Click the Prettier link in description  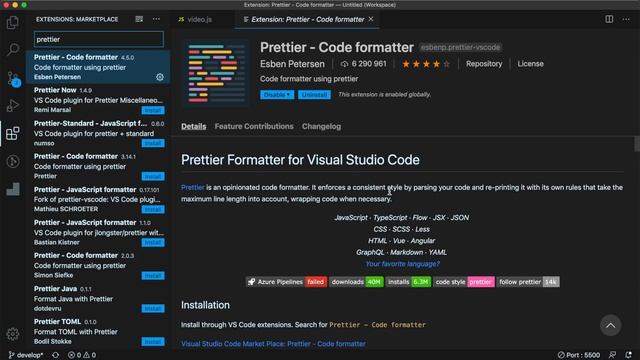[x=193, y=187]
